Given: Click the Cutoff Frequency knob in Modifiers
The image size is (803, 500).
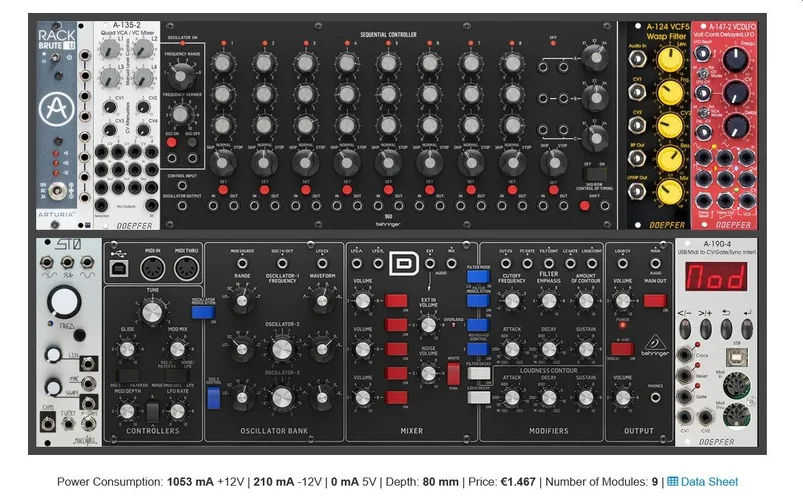Looking at the screenshot, I should click(x=512, y=301).
